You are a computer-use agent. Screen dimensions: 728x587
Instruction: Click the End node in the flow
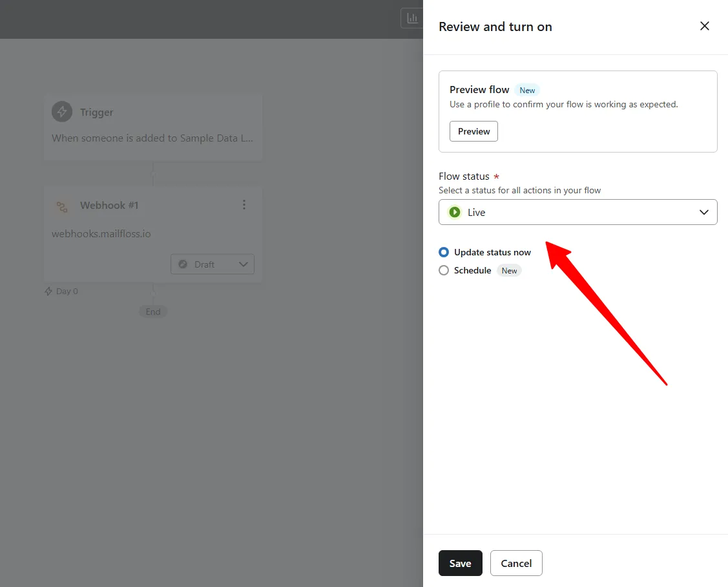[153, 312]
